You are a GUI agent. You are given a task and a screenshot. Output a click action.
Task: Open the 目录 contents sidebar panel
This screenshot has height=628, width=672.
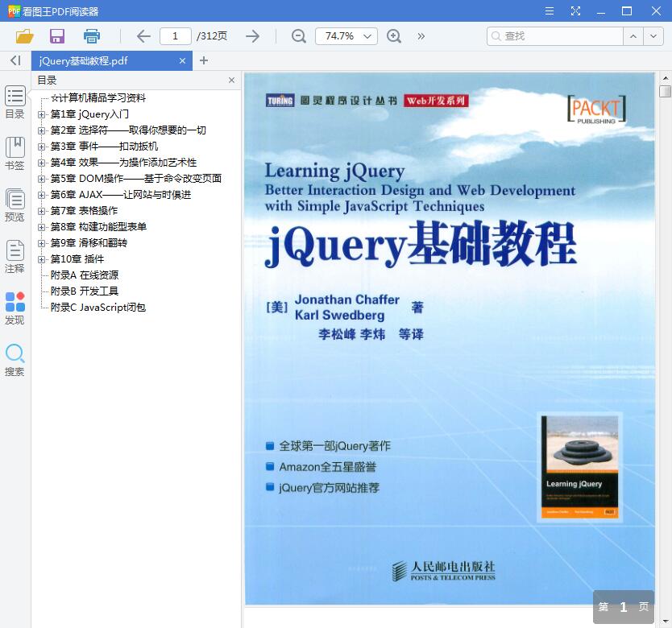pyautogui.click(x=15, y=102)
